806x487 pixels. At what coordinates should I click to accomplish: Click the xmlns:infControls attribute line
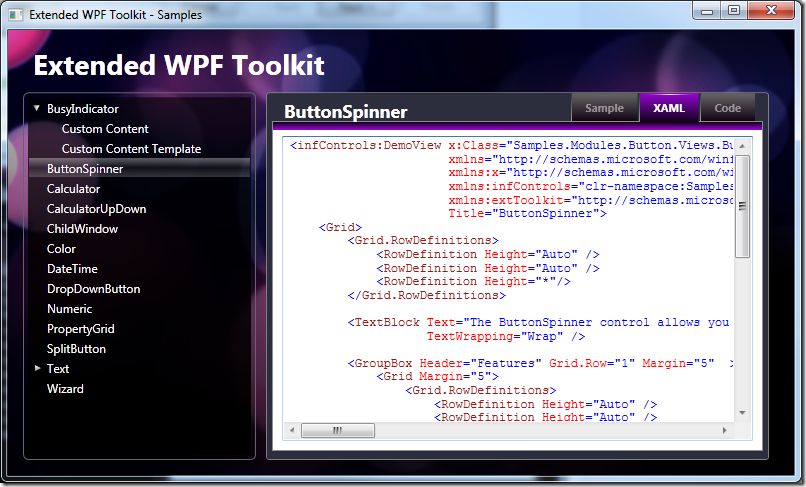(591, 186)
